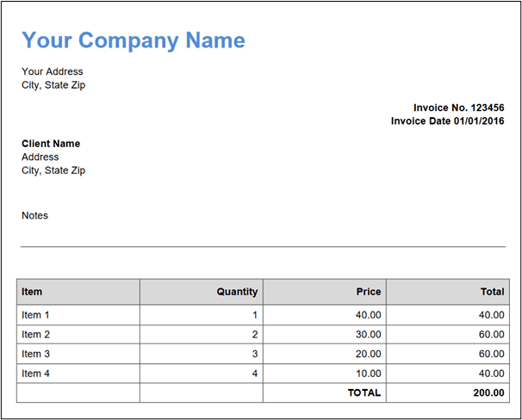
Task: Click the company City, State Zip line
Action: click(53, 85)
